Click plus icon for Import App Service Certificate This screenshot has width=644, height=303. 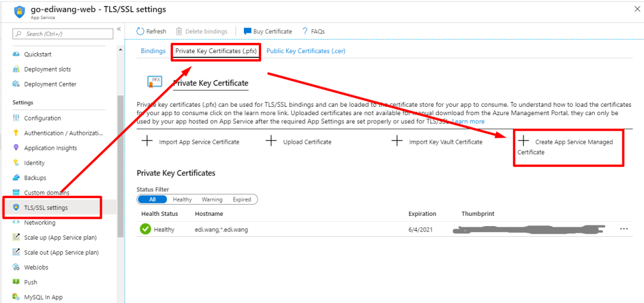[147, 141]
